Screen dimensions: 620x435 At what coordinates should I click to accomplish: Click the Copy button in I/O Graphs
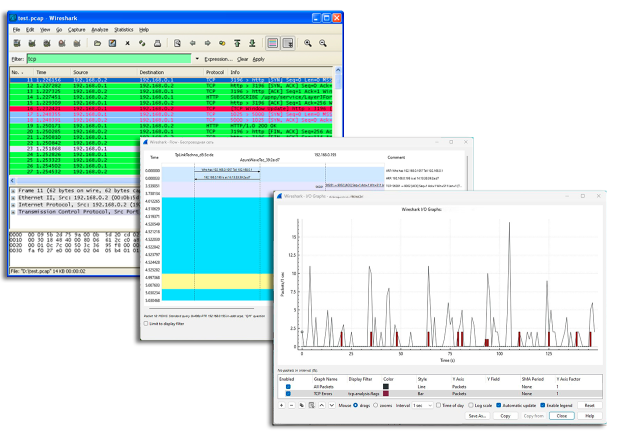pos(505,416)
